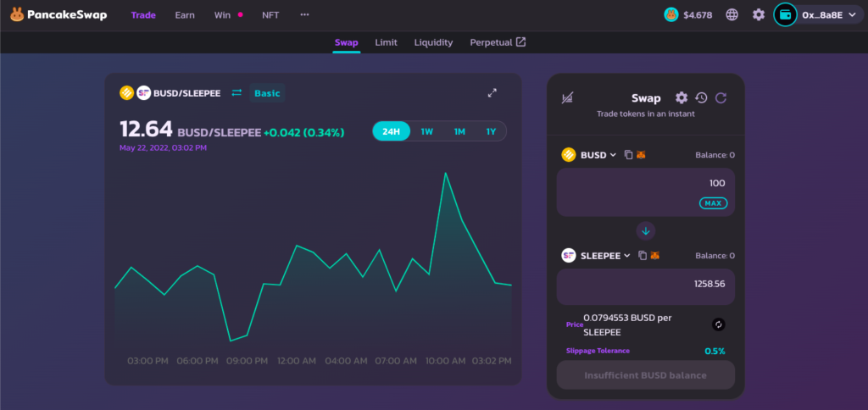Screen dimensions: 868x410
Task: Invert the price display rate icon
Action: 719,324
